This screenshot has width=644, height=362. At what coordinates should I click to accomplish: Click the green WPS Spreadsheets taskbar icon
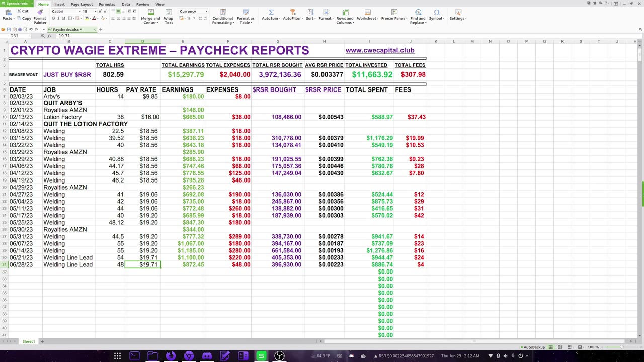261,356
